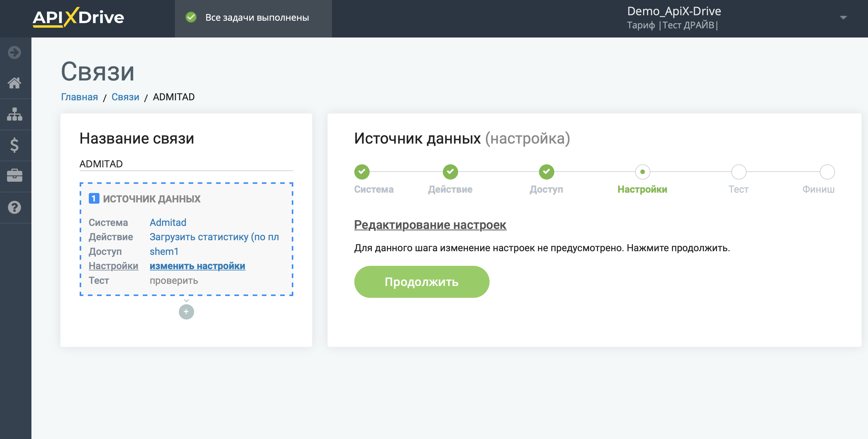This screenshot has width=868, height=439.
Task: Click the 'Система' label in source block
Action: (108, 223)
